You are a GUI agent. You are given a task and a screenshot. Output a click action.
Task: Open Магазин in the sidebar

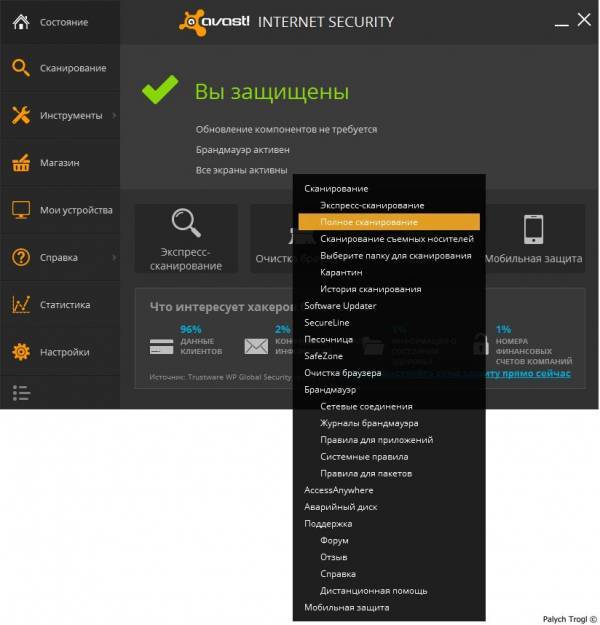60,163
